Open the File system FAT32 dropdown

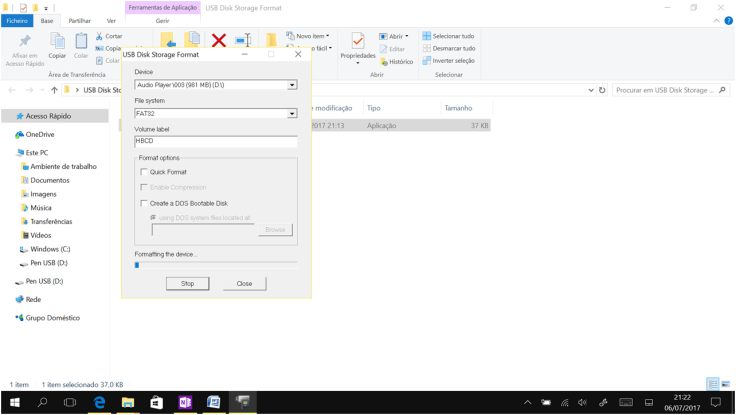pyautogui.click(x=292, y=114)
